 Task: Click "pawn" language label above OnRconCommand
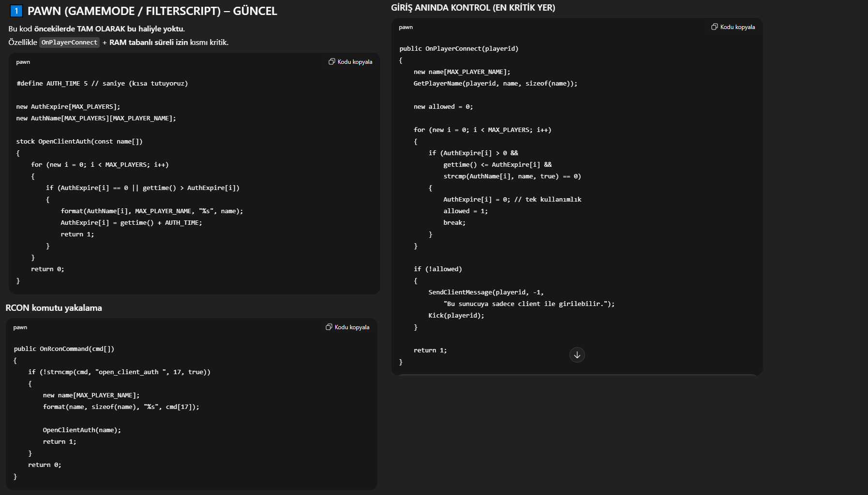coord(20,328)
